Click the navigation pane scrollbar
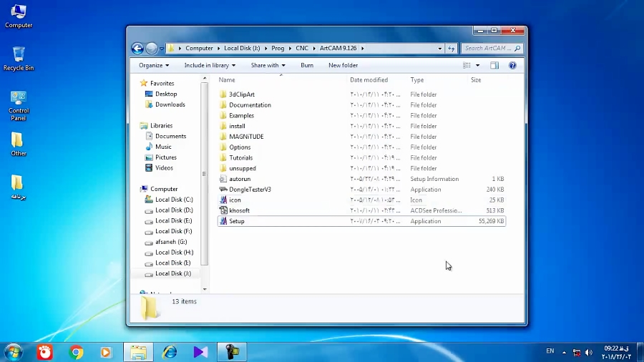 coord(204,174)
